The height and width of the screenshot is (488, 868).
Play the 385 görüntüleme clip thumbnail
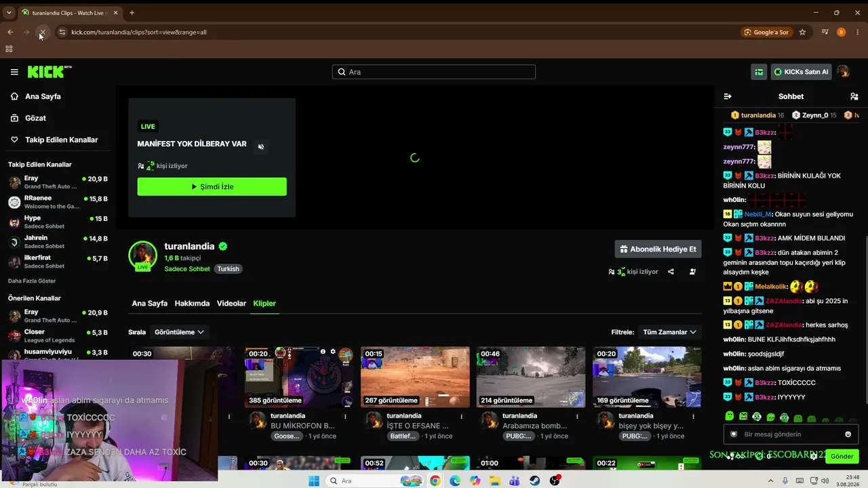point(299,377)
